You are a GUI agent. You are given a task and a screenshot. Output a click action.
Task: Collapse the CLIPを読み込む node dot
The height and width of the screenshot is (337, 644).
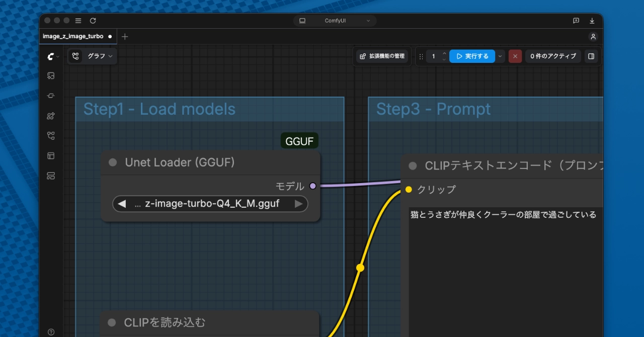point(112,322)
